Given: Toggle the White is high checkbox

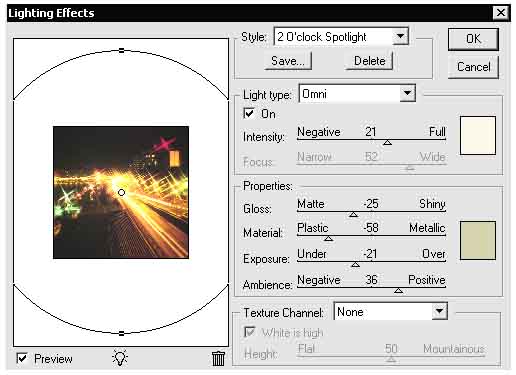Looking at the screenshot, I should pyautogui.click(x=250, y=332).
